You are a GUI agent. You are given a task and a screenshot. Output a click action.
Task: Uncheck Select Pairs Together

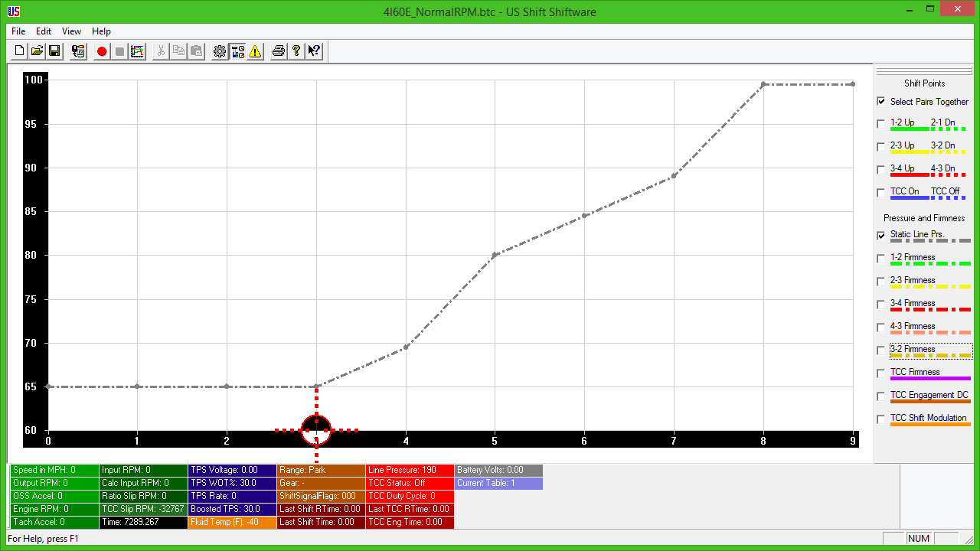coord(880,101)
